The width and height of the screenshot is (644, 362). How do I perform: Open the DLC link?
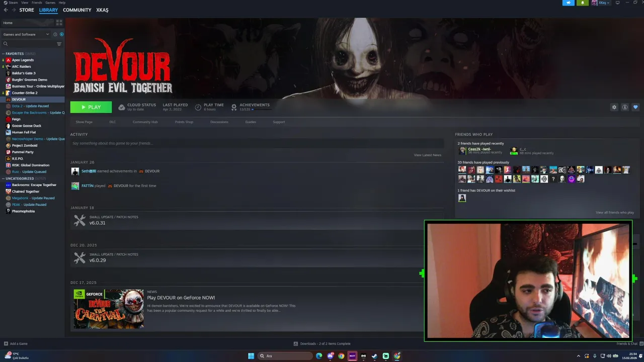(113, 122)
